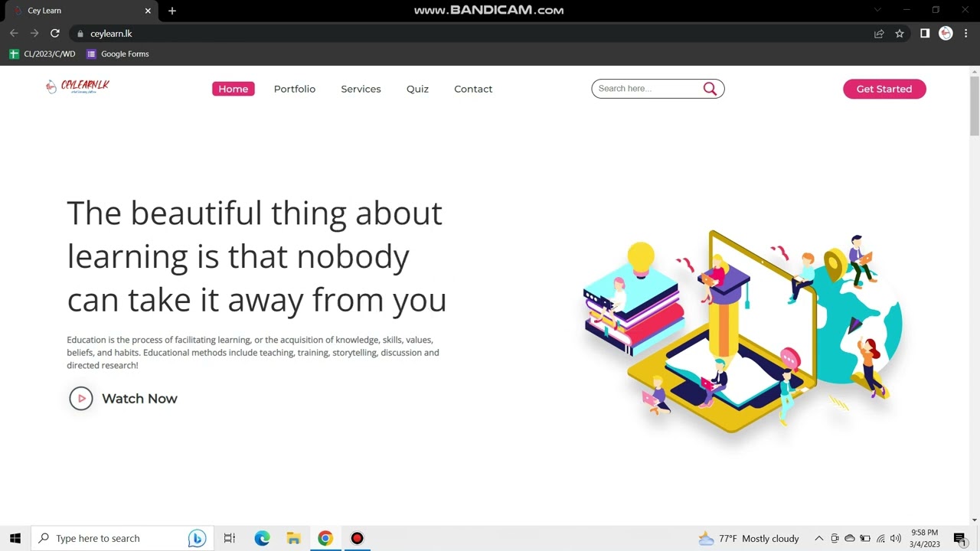980x551 pixels.
Task: Open notification center icon
Action: pyautogui.click(x=960, y=539)
